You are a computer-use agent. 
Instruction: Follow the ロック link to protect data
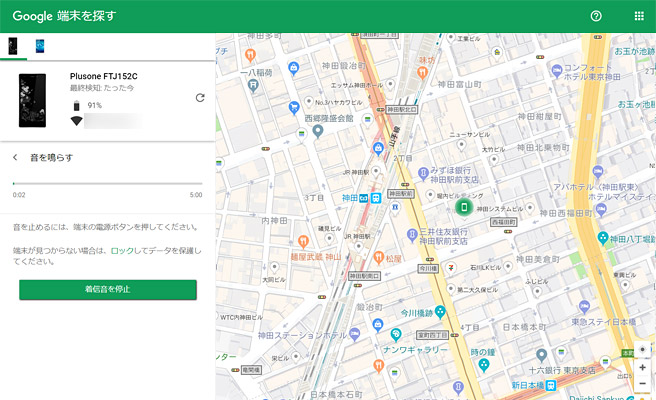(122, 250)
